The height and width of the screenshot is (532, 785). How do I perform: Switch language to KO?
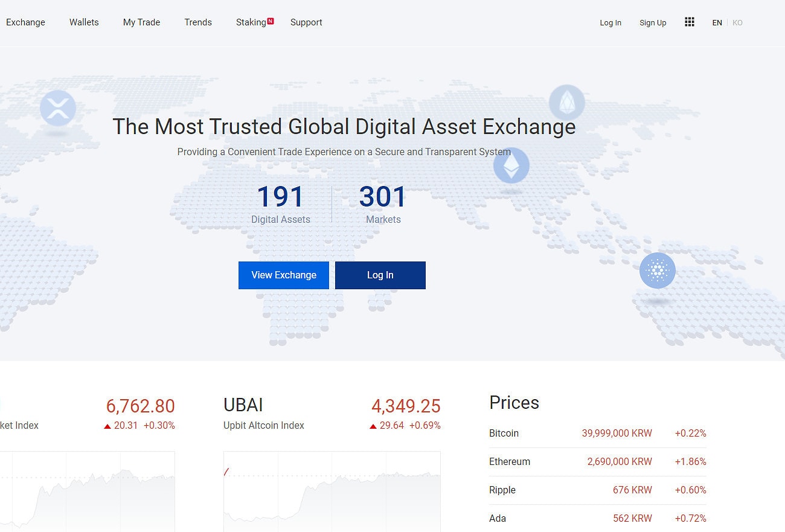[x=737, y=23]
